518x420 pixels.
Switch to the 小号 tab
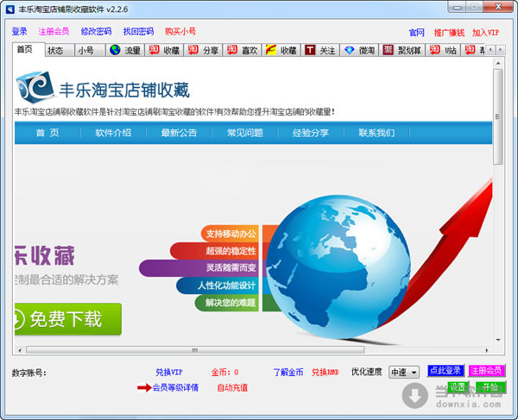click(90, 50)
